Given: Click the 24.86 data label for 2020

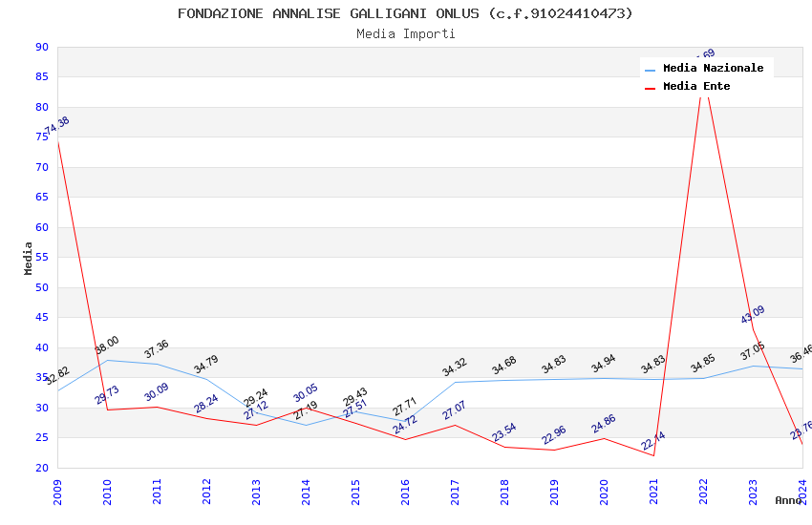Looking at the screenshot, I should (x=604, y=424).
